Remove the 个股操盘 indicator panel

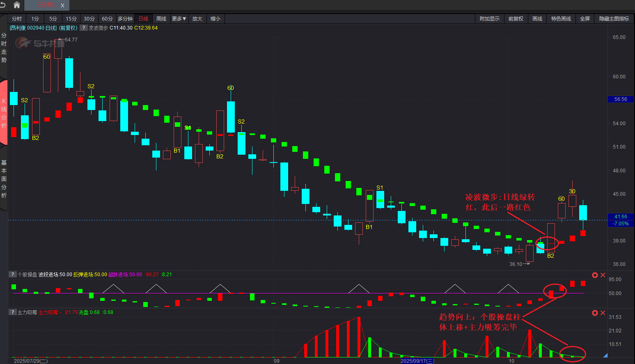(x=603, y=275)
